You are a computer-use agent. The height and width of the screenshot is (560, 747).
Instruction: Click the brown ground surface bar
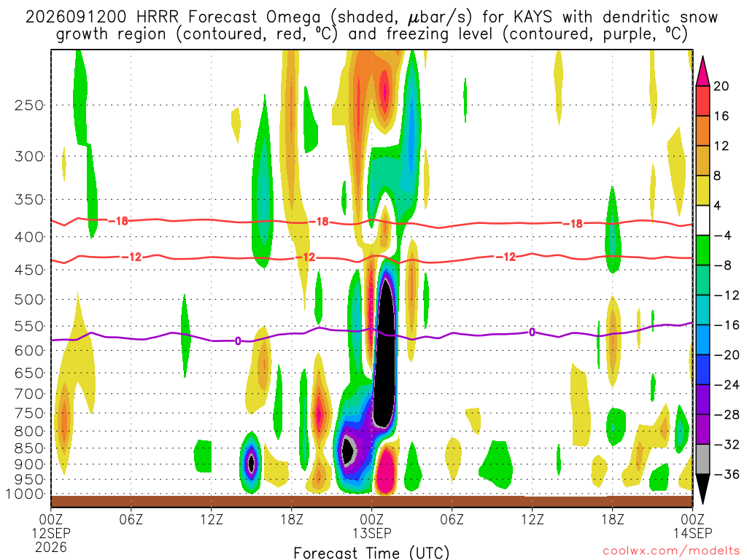[x=371, y=502]
